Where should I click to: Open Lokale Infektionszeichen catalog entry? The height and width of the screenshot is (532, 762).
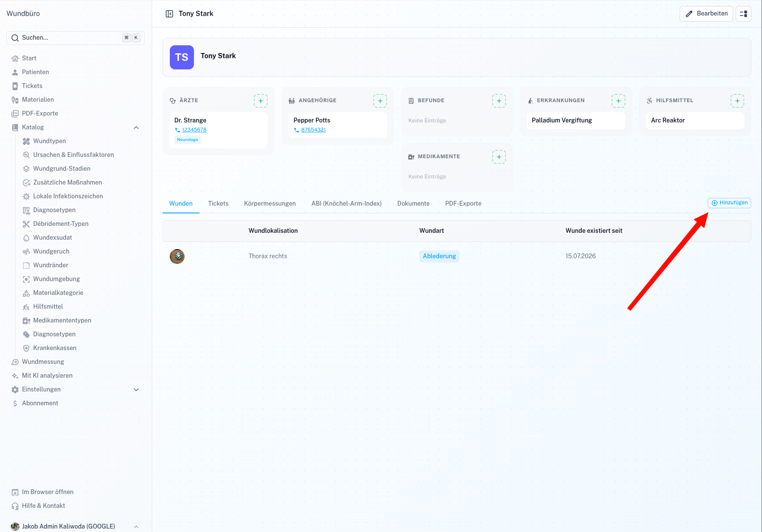68,196
